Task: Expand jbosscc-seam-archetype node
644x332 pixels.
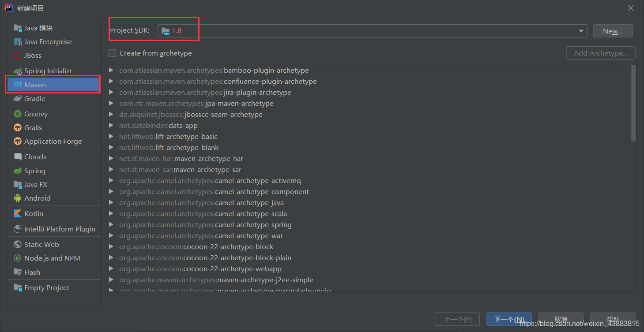Action: (111, 115)
